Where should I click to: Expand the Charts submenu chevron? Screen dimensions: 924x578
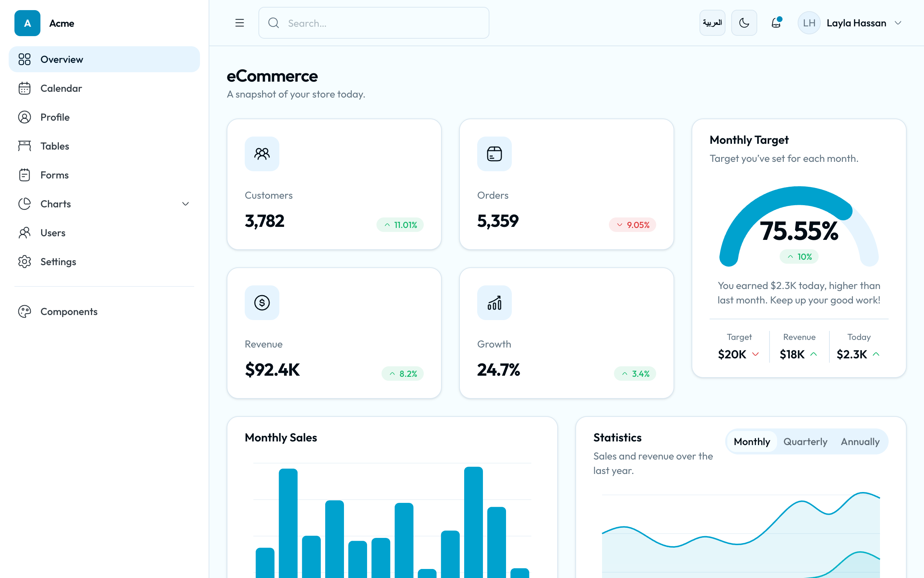[186, 204]
